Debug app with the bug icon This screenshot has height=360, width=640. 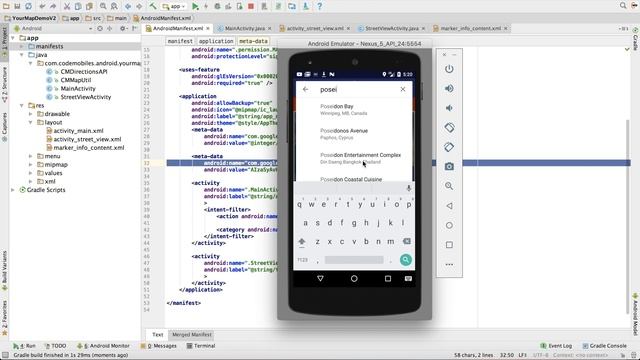click(218, 6)
